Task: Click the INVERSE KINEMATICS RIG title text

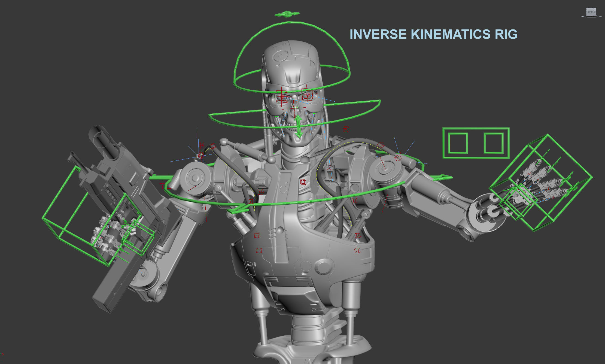Action: [433, 34]
